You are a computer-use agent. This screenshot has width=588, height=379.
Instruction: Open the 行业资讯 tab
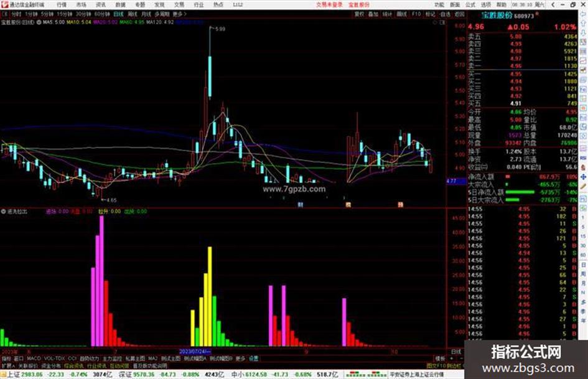click(97, 365)
